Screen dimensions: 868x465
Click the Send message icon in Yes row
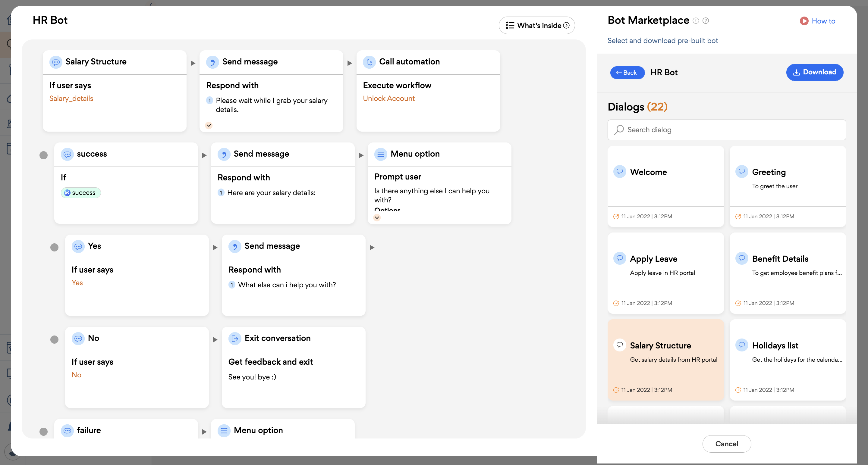click(x=235, y=246)
